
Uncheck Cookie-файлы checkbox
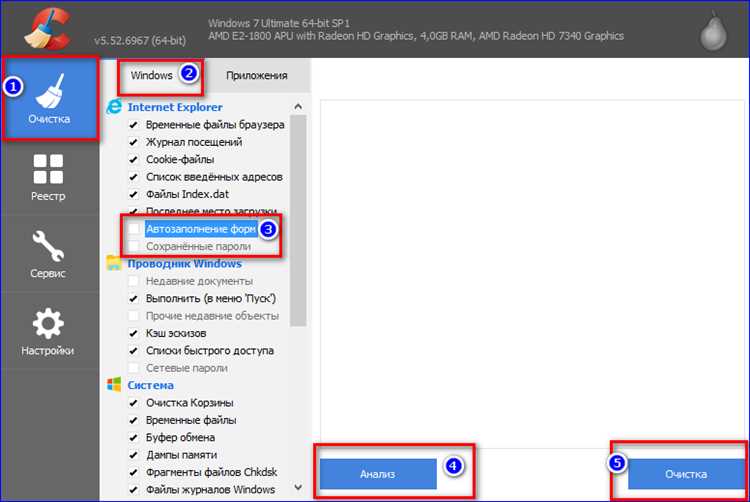(x=133, y=159)
